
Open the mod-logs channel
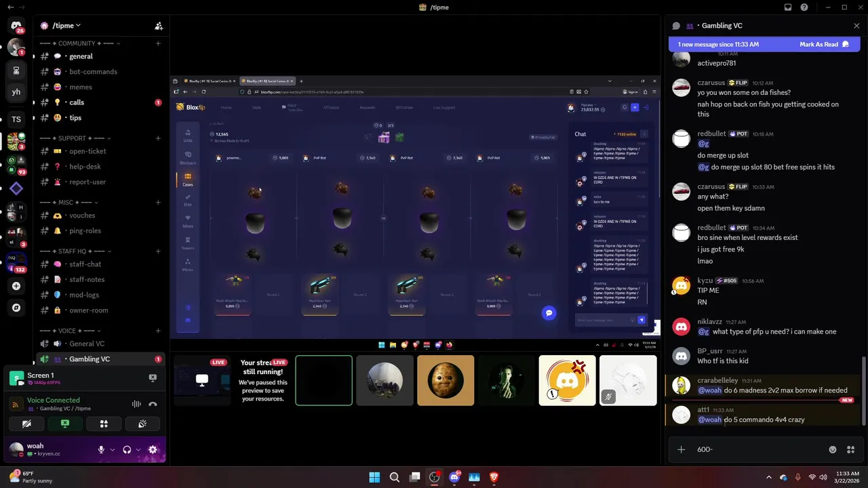pos(100,295)
